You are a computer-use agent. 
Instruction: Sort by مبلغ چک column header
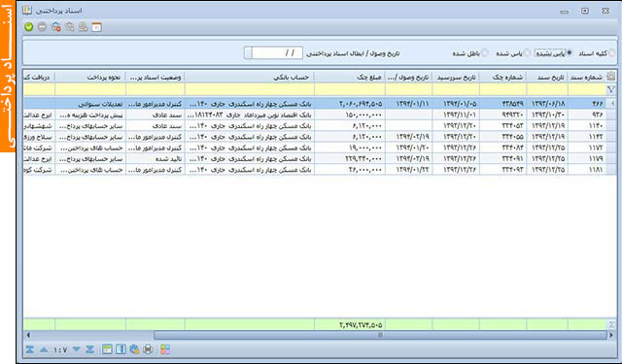pos(350,78)
